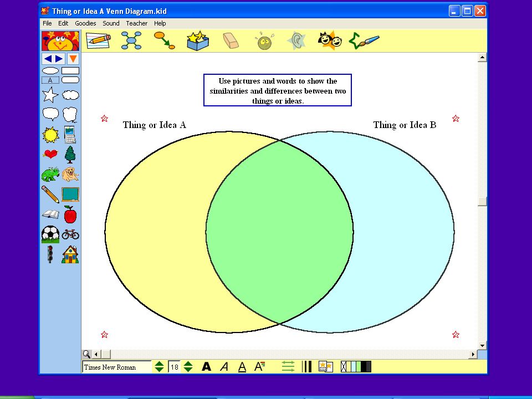Pick the open book symbol

[x=50, y=214]
